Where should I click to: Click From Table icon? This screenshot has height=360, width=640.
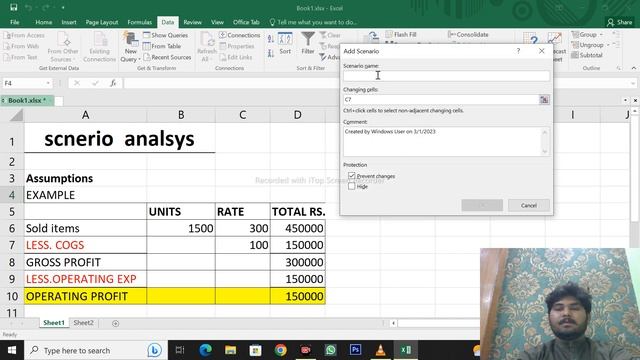(x=147, y=46)
